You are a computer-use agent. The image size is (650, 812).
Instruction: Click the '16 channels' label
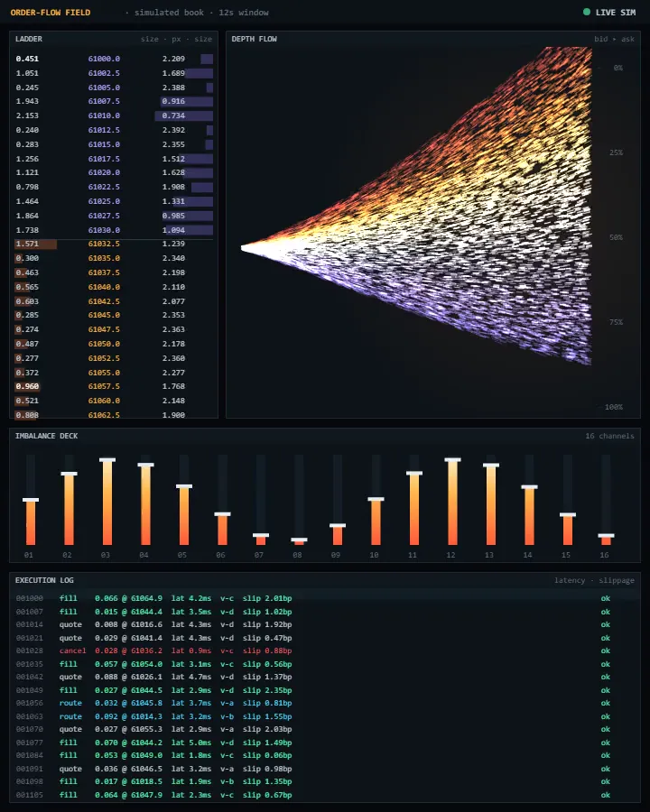click(x=609, y=436)
